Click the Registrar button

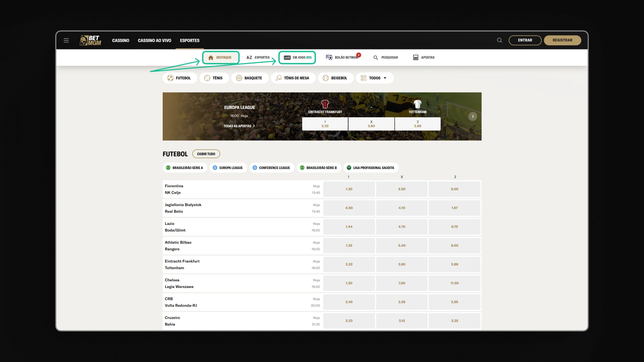tap(562, 40)
